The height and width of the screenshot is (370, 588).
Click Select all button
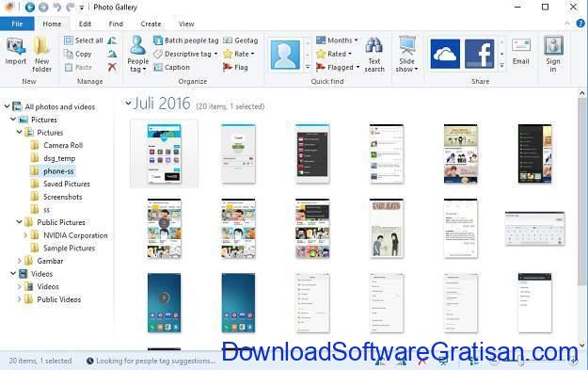coord(84,40)
